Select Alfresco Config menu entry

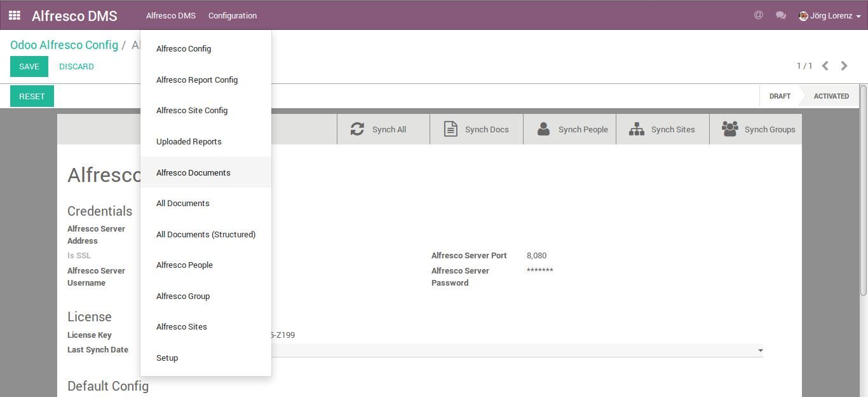click(206, 48)
